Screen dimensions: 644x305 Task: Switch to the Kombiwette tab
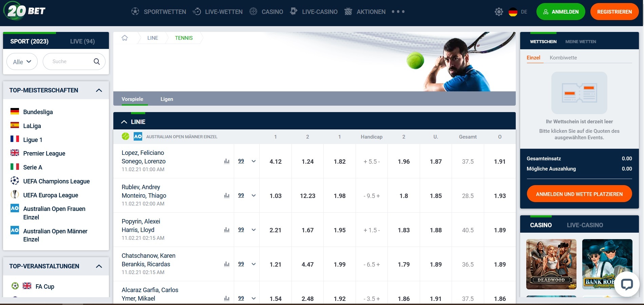563,58
